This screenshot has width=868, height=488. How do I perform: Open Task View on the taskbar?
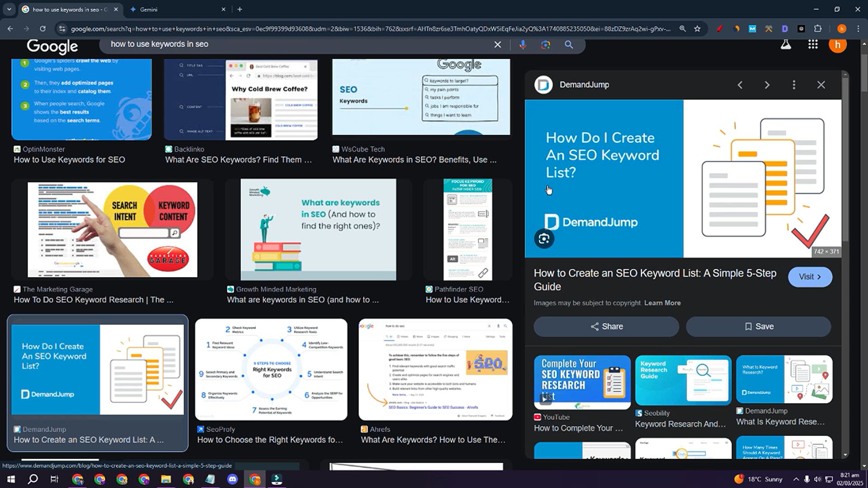click(54, 479)
